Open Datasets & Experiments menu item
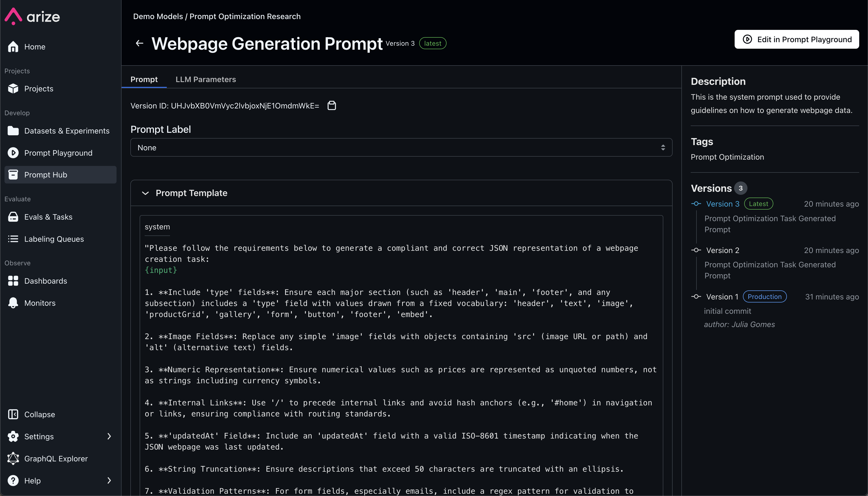Viewport: 868px width, 496px height. click(60, 131)
